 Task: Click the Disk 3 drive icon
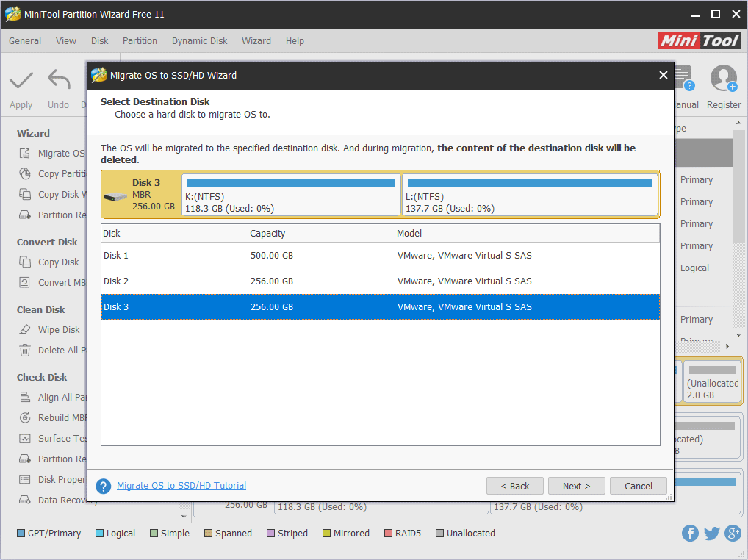pyautogui.click(x=115, y=196)
